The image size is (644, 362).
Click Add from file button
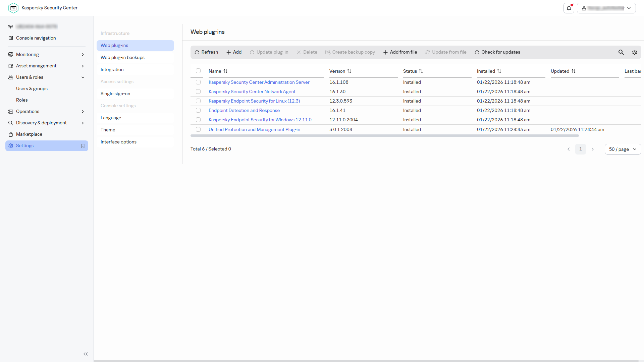tap(400, 52)
